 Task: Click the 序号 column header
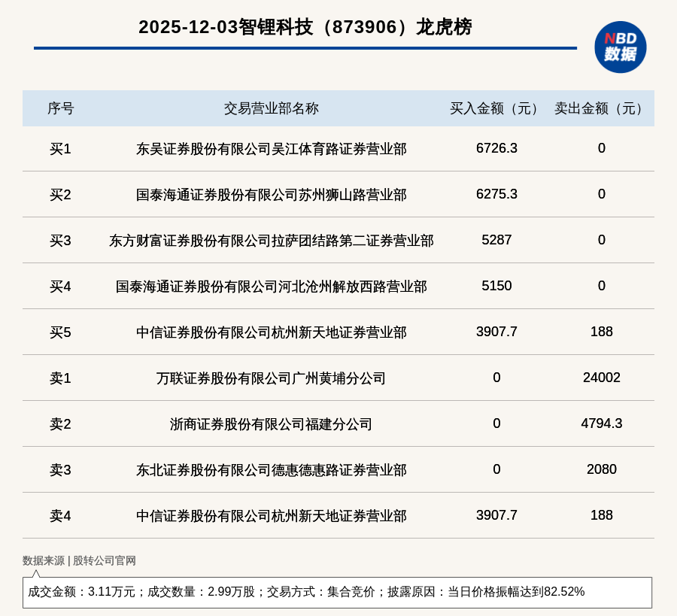tap(60, 108)
